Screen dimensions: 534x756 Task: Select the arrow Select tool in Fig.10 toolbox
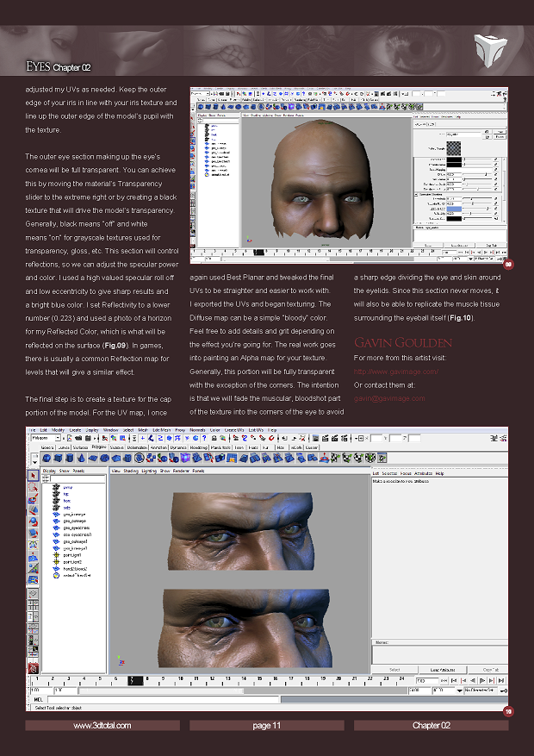point(33,475)
